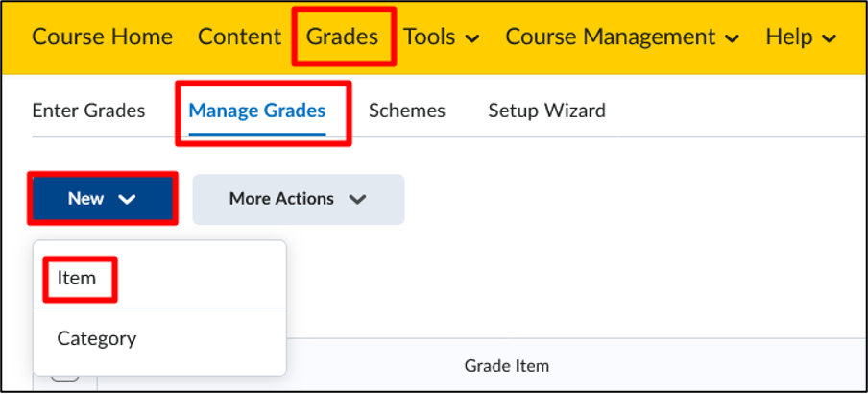The height and width of the screenshot is (394, 868).
Task: Launch the Setup Wizard tab
Action: tap(547, 111)
